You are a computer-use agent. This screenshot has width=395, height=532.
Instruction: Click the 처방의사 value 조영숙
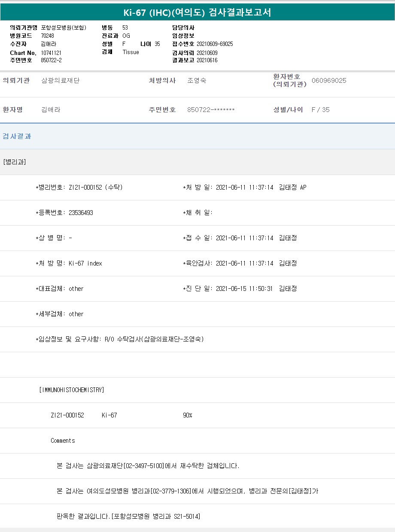(x=197, y=81)
